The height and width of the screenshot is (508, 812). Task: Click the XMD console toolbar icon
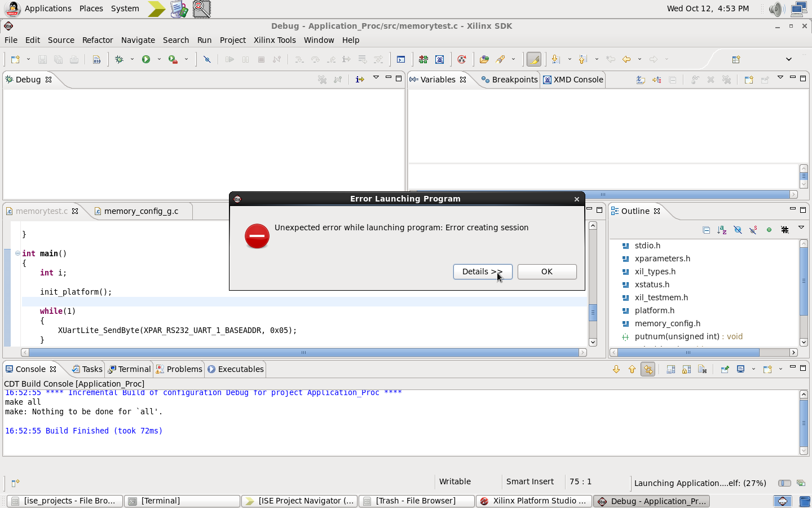pos(440,59)
